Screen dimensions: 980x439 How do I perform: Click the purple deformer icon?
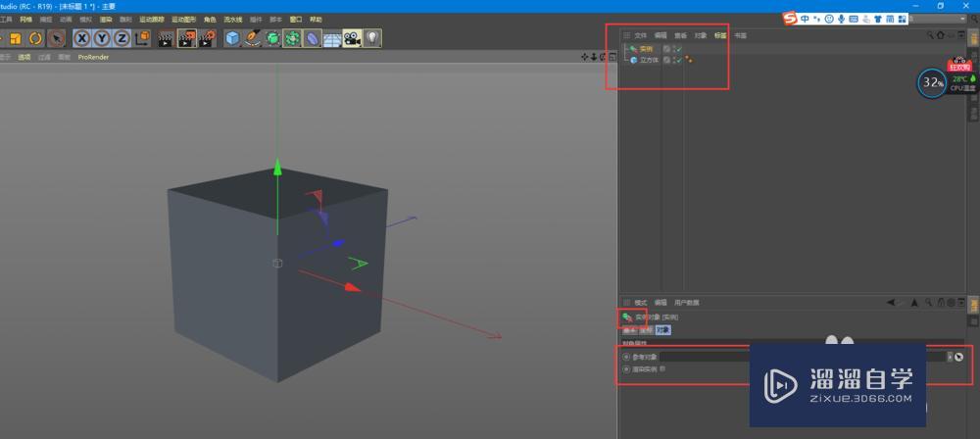click(313, 39)
